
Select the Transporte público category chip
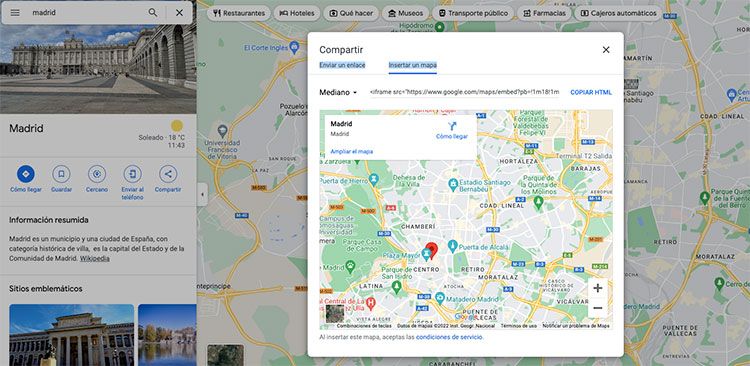(473, 13)
